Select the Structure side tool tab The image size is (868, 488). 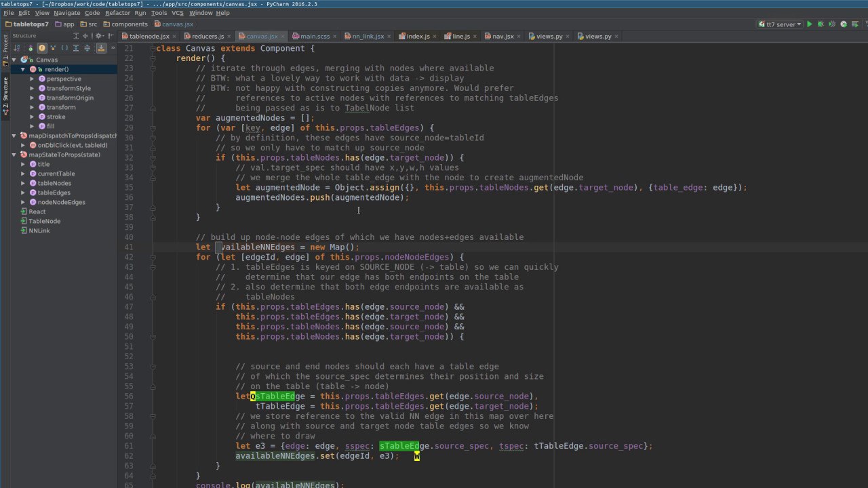click(5, 95)
